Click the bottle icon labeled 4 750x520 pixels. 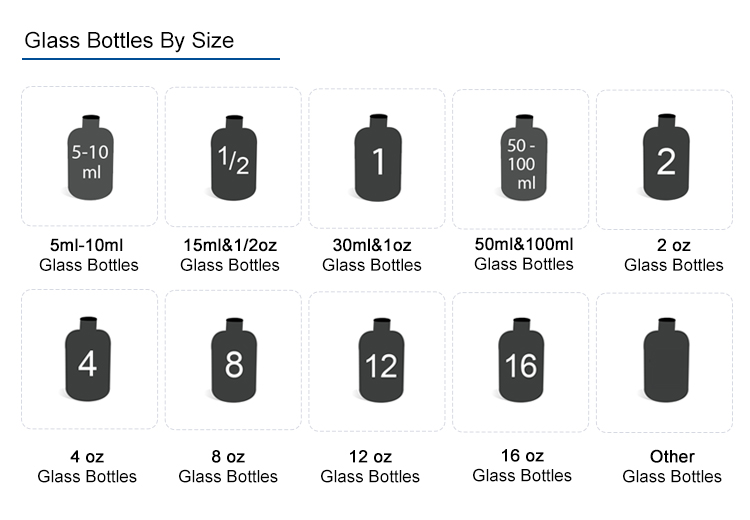(x=87, y=361)
